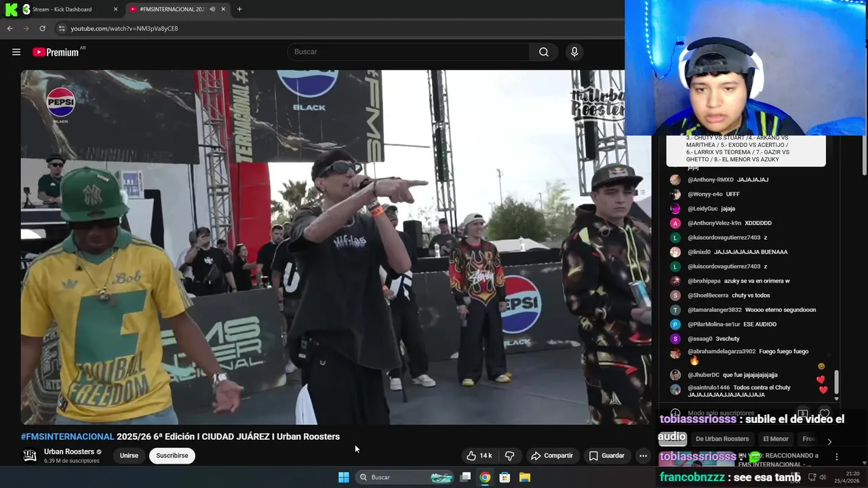
Task: Send a heart reaction in live chat
Action: pos(824,413)
